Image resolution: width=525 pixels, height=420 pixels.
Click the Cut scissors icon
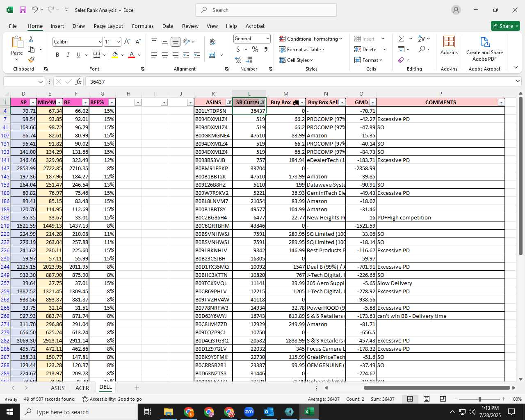[31, 39]
